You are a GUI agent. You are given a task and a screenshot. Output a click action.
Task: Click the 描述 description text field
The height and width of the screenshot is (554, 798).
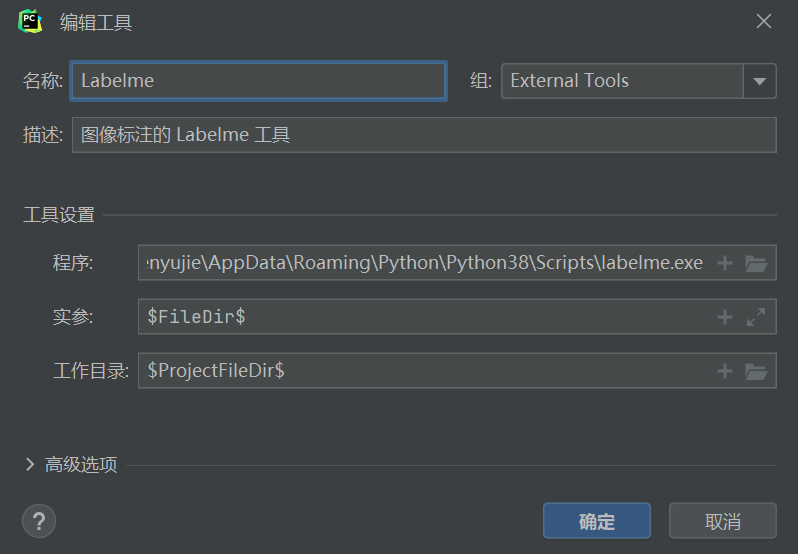(x=424, y=135)
